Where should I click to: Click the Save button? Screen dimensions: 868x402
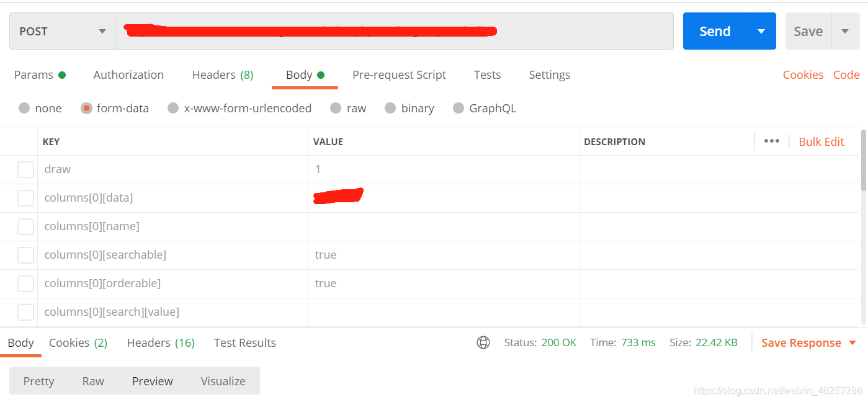(x=808, y=31)
